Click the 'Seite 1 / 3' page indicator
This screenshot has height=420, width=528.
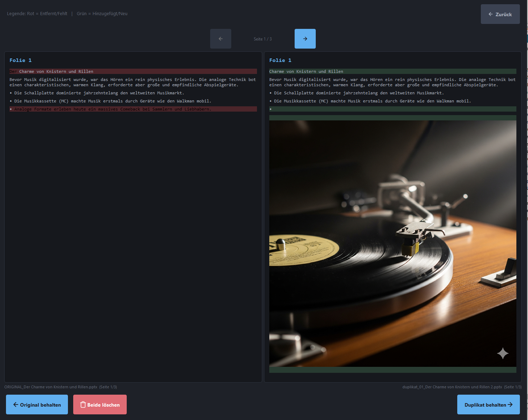pos(263,39)
